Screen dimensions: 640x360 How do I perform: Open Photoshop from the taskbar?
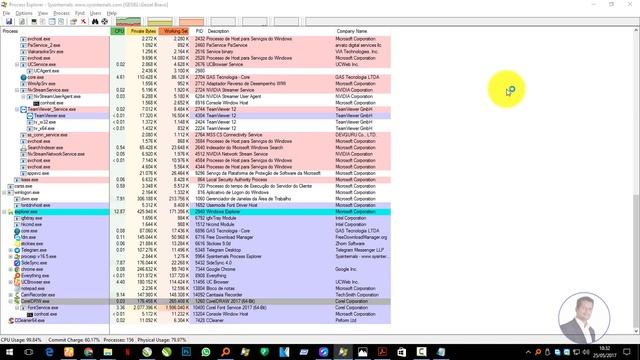tap(186, 352)
